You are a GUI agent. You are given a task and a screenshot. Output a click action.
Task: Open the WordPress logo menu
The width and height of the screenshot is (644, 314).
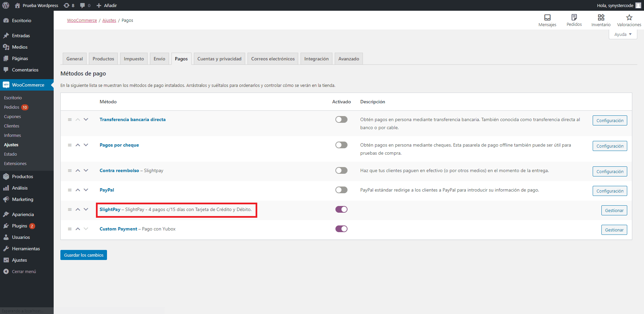(x=6, y=5)
